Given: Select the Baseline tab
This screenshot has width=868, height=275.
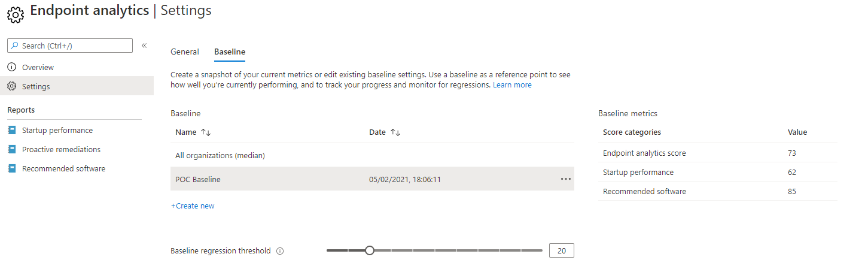Looking at the screenshot, I should pyautogui.click(x=230, y=52).
